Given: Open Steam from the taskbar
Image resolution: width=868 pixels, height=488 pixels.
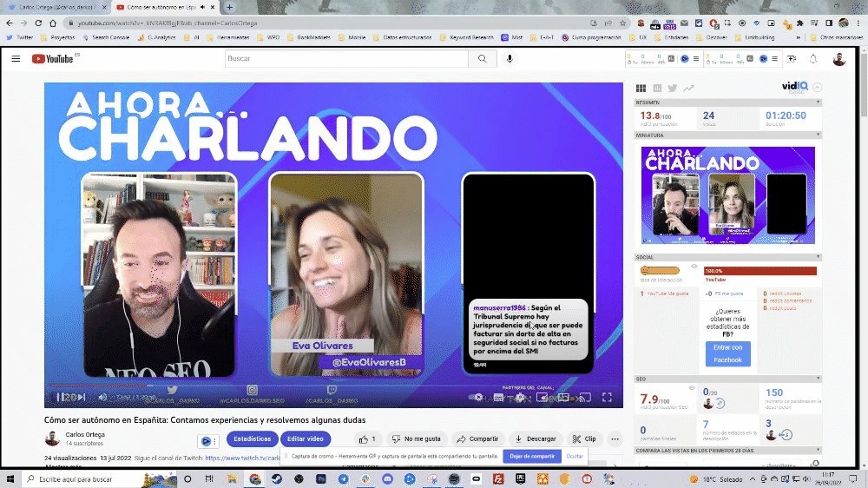Looking at the screenshot, I should pyautogui.click(x=277, y=479).
